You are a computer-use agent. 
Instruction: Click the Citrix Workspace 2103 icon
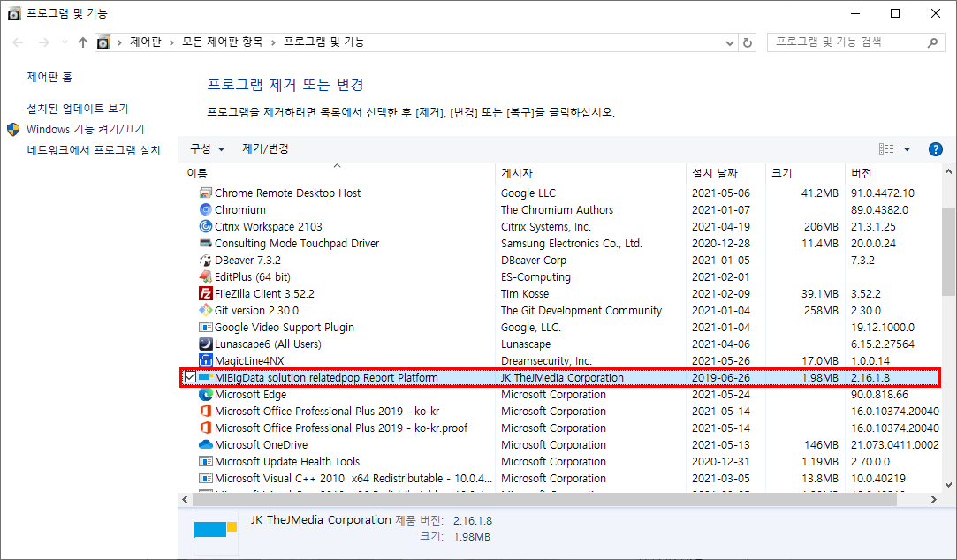click(x=206, y=226)
